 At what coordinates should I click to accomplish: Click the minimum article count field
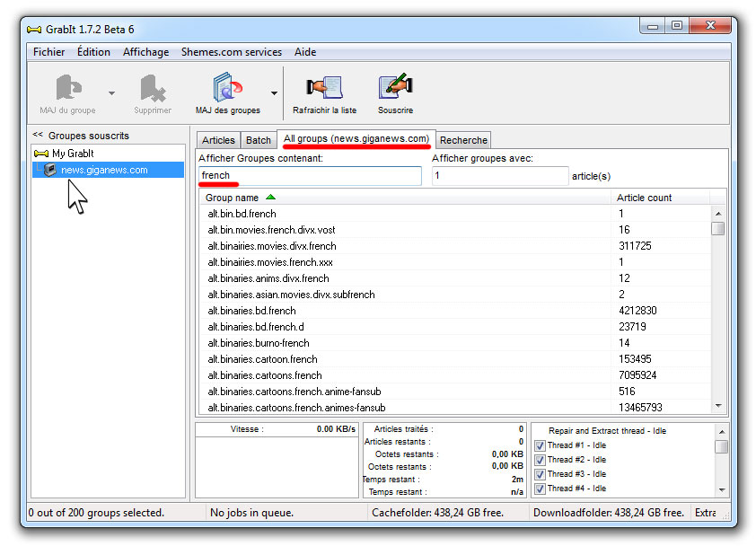tap(500, 176)
